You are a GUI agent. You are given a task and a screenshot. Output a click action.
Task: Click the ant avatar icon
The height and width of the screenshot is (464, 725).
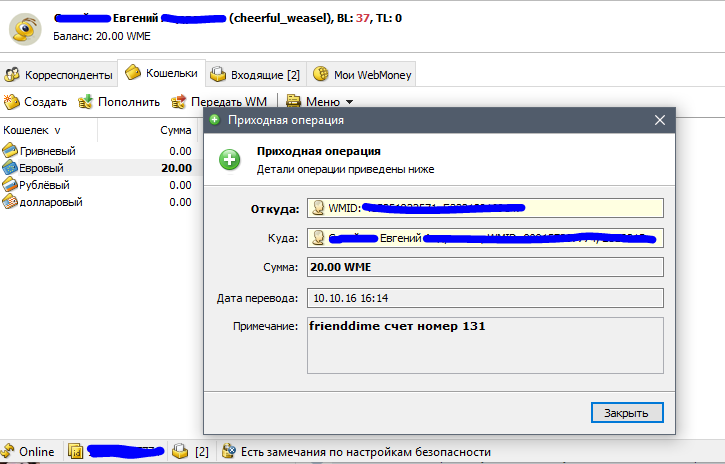click(x=25, y=29)
